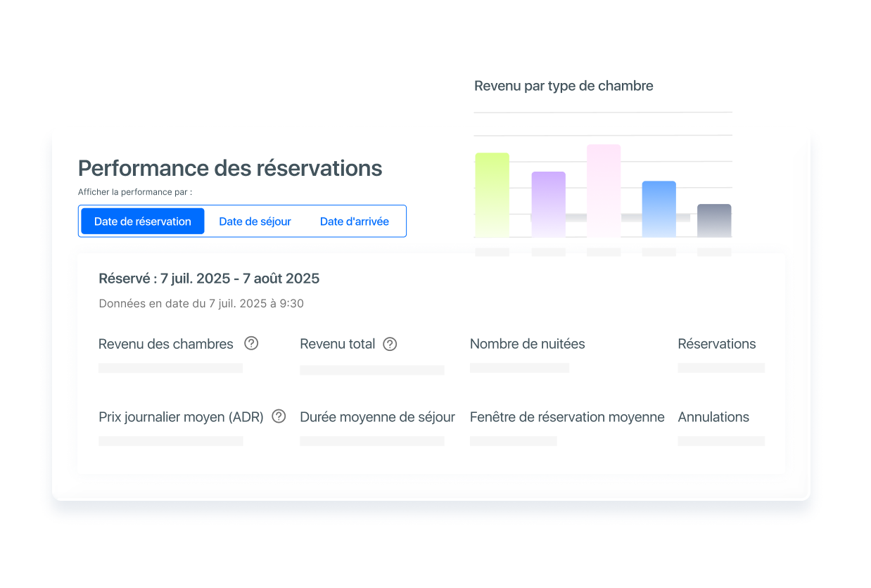871x588 pixels.
Task: Click the Annulations metric label
Action: (713, 417)
